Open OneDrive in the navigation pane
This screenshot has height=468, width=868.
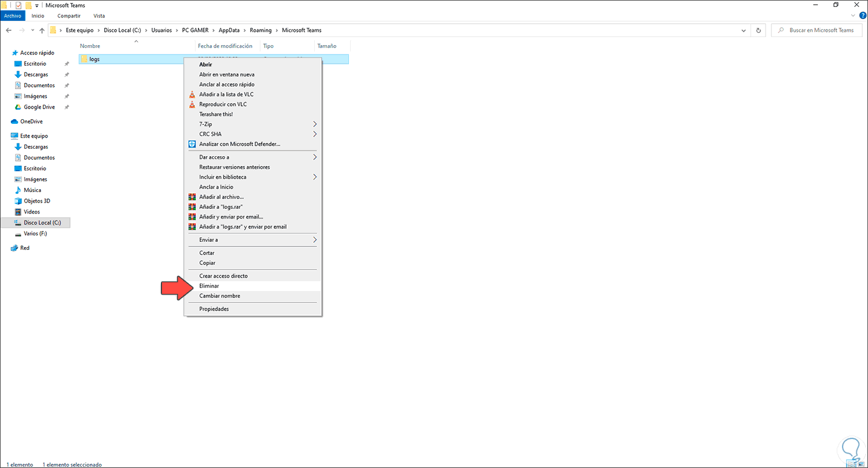coord(31,121)
